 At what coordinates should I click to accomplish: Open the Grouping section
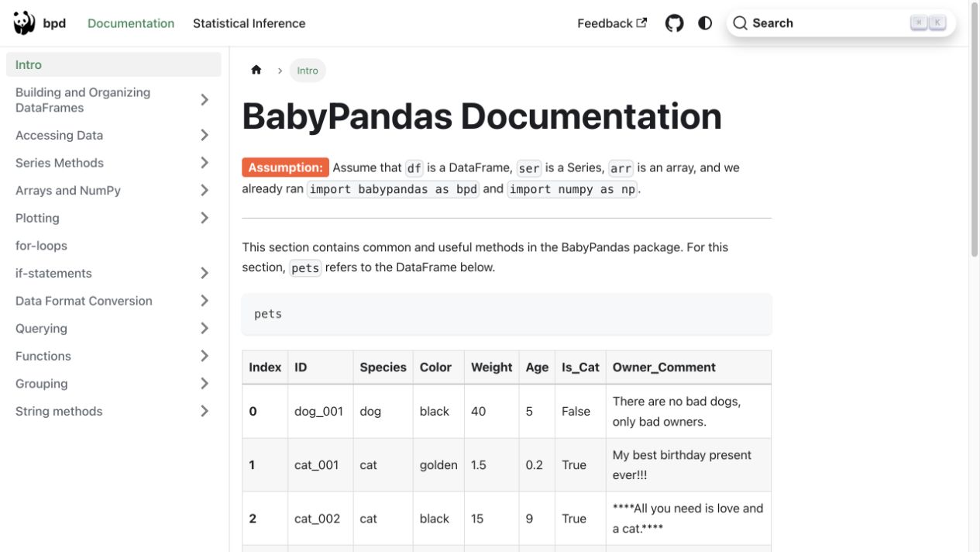pyautogui.click(x=41, y=384)
